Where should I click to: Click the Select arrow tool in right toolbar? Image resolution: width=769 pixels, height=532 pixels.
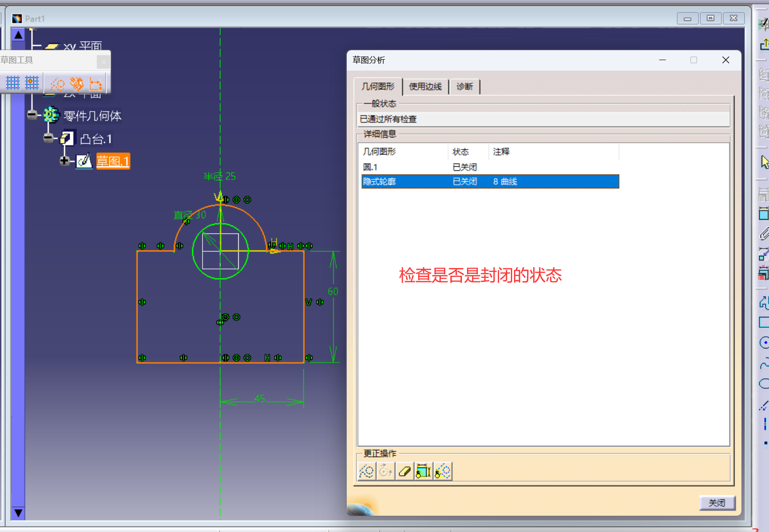tap(764, 161)
